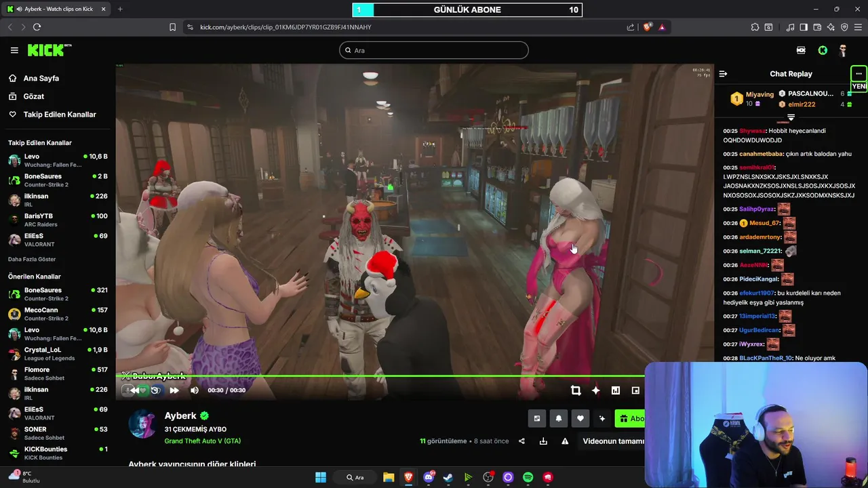
Task: Click the green Abone Ol subscribe button
Action: pyautogui.click(x=630, y=419)
